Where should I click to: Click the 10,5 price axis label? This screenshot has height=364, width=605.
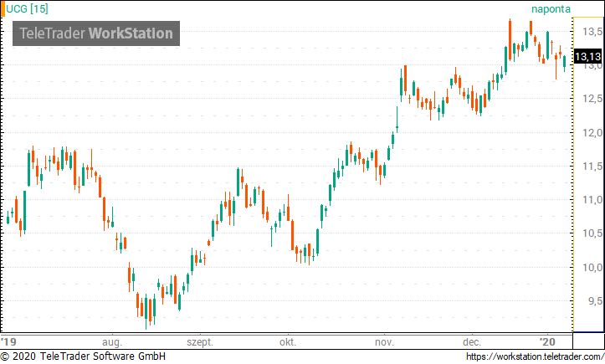(x=592, y=233)
